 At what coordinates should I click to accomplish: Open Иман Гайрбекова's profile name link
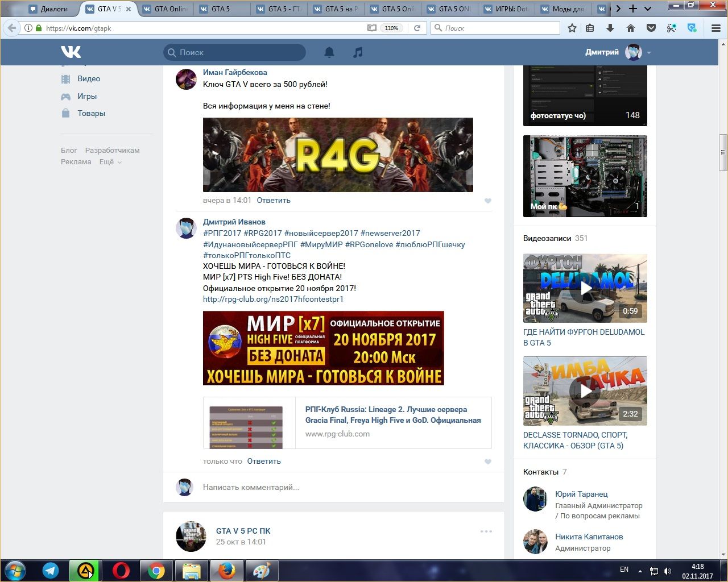[235, 72]
